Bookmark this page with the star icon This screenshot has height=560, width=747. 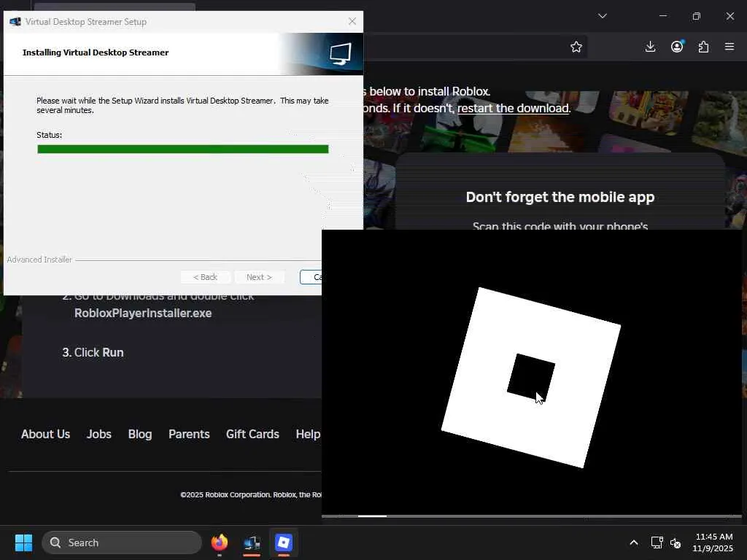[576, 47]
